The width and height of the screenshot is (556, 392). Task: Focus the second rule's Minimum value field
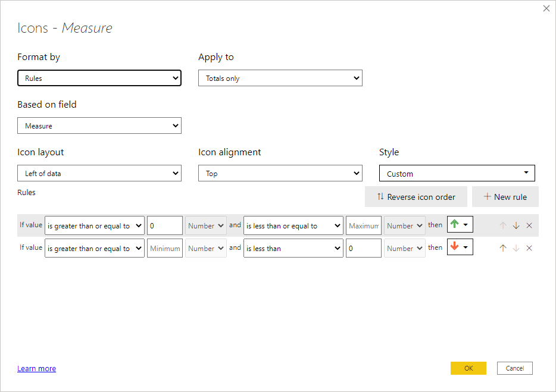pos(165,248)
